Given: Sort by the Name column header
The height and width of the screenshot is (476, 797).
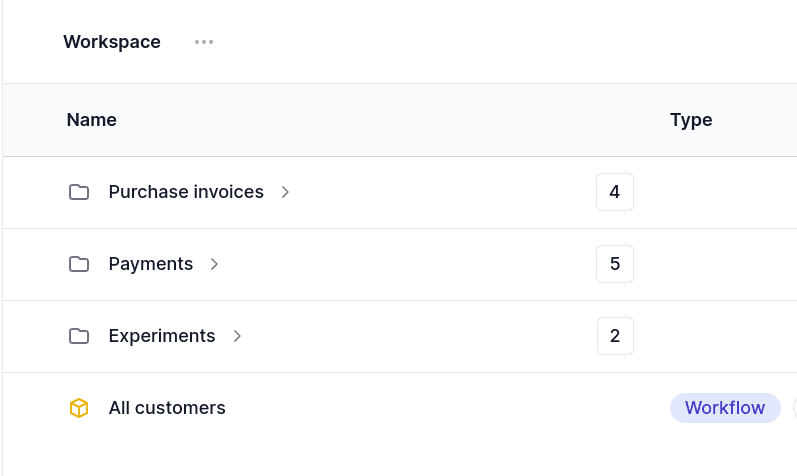Looking at the screenshot, I should (91, 120).
